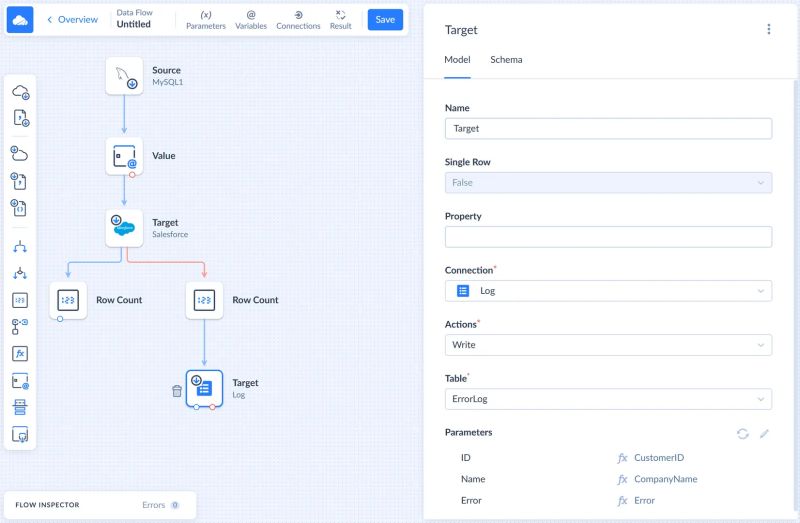The image size is (800, 523).
Task: Select the cloud Source component in sidebar
Action: [20, 92]
